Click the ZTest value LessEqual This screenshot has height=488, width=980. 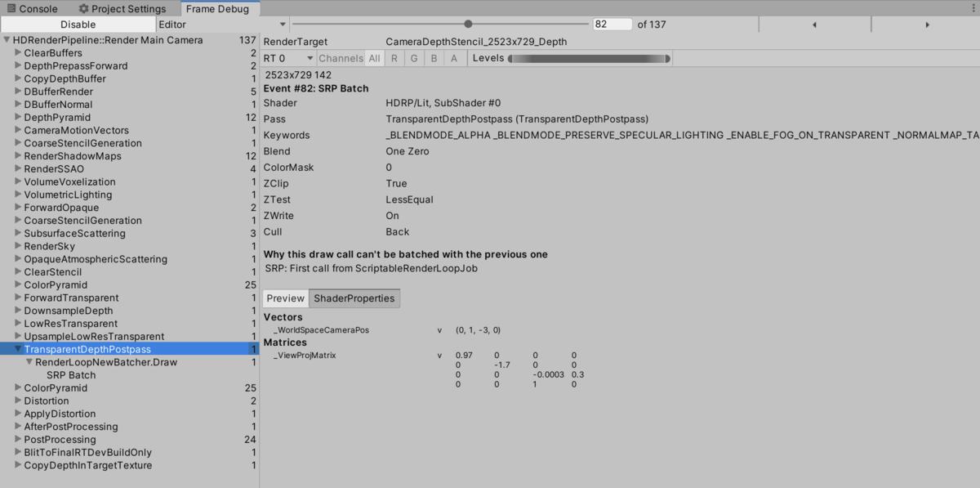pyautogui.click(x=409, y=199)
